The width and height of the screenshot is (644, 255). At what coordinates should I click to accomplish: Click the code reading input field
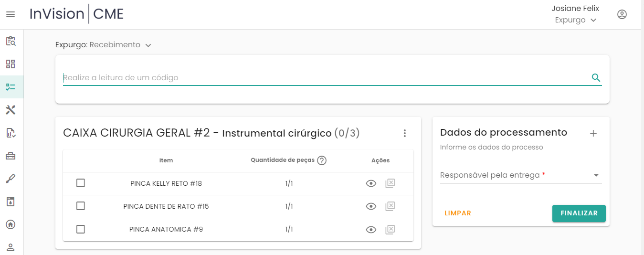click(x=325, y=78)
